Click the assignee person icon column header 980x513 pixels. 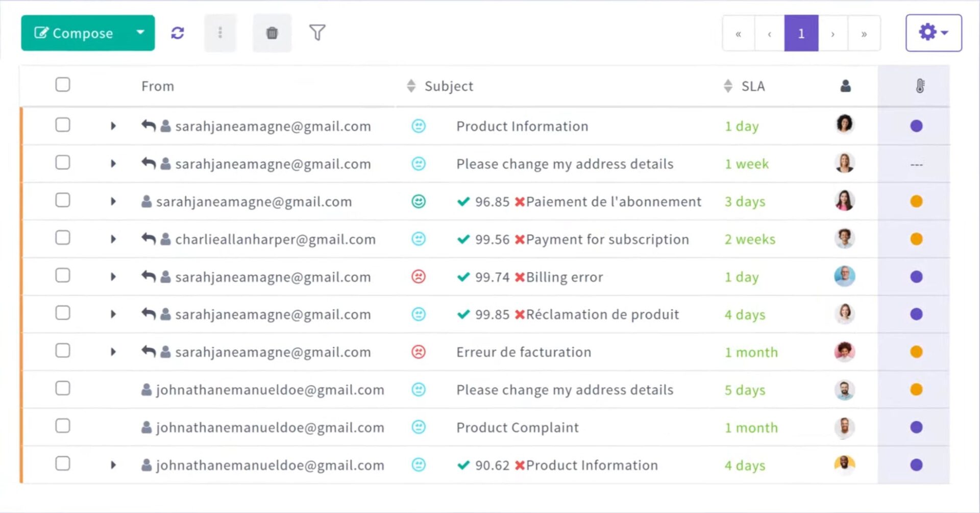click(845, 86)
